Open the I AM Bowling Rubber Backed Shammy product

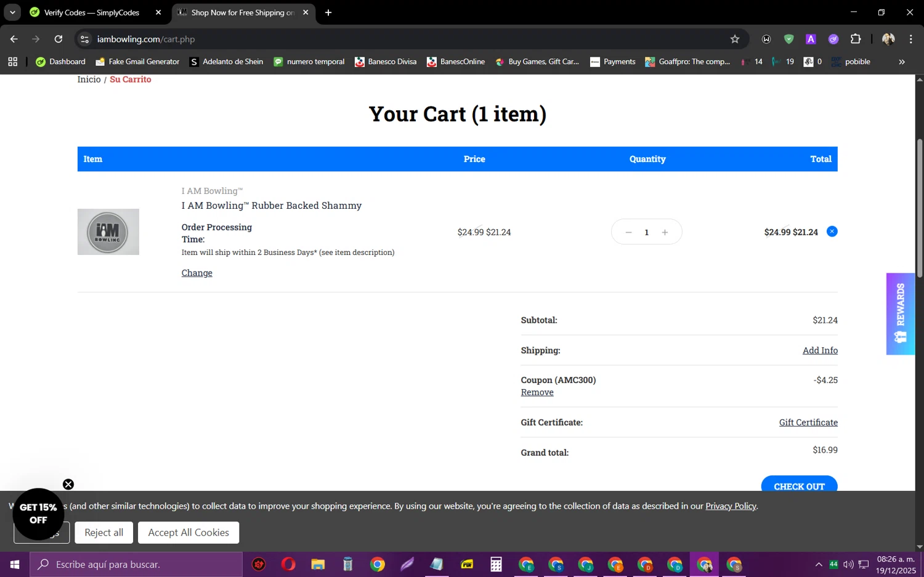(271, 206)
